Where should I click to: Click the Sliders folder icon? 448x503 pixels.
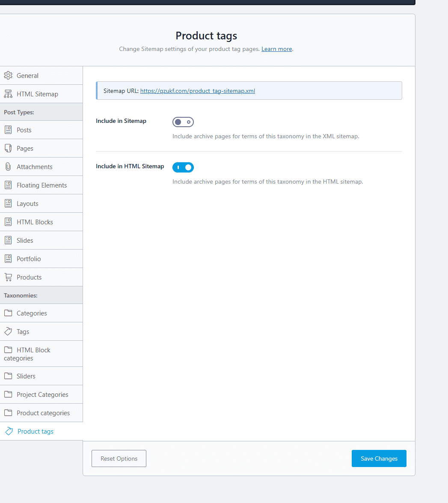click(x=8, y=376)
